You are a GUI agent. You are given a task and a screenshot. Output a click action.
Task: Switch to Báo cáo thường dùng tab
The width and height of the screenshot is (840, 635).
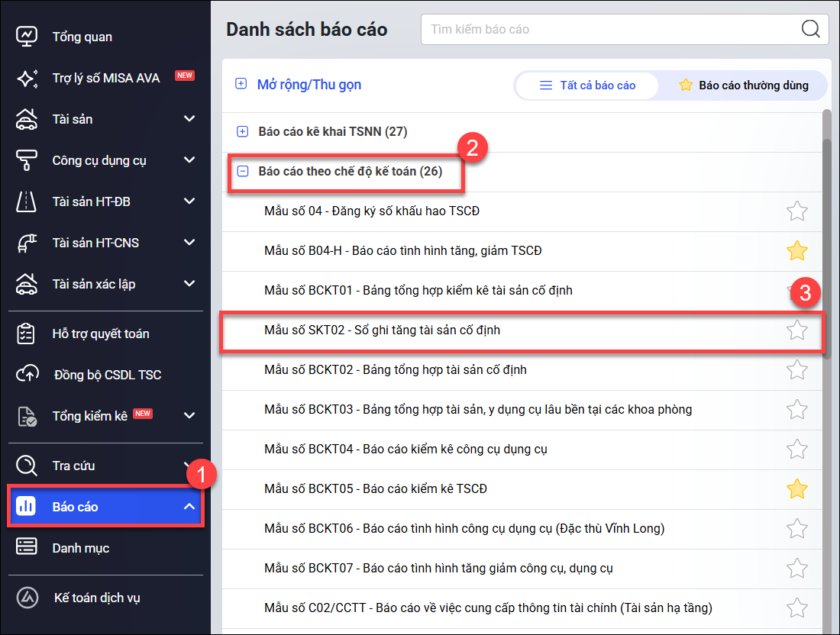[x=743, y=85]
